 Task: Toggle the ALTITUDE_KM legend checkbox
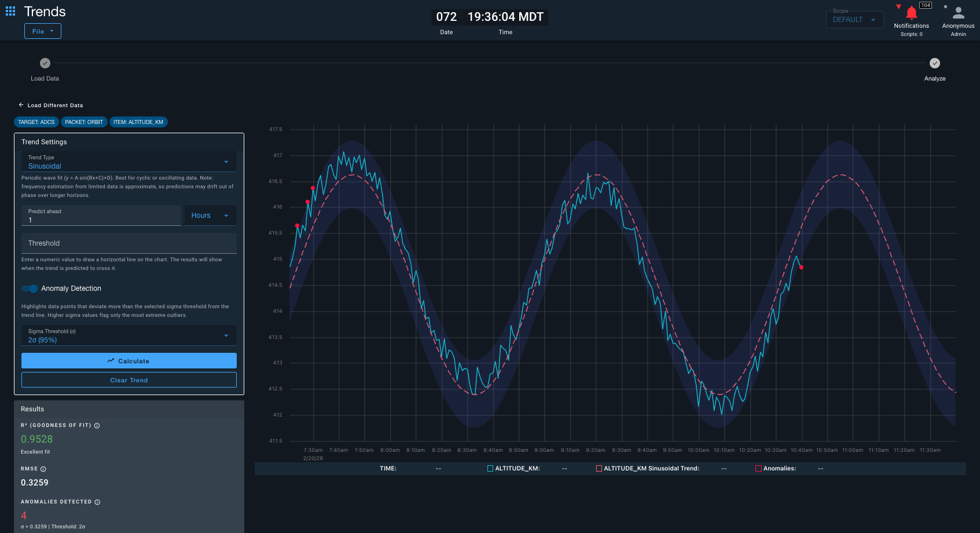click(490, 469)
